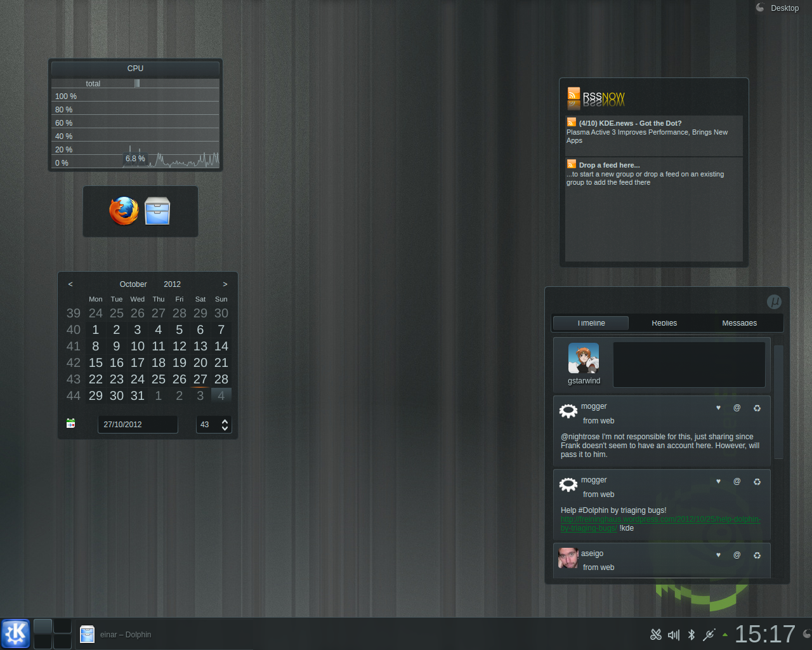Select October 17 in the calendar
The image size is (812, 650).
138,362
